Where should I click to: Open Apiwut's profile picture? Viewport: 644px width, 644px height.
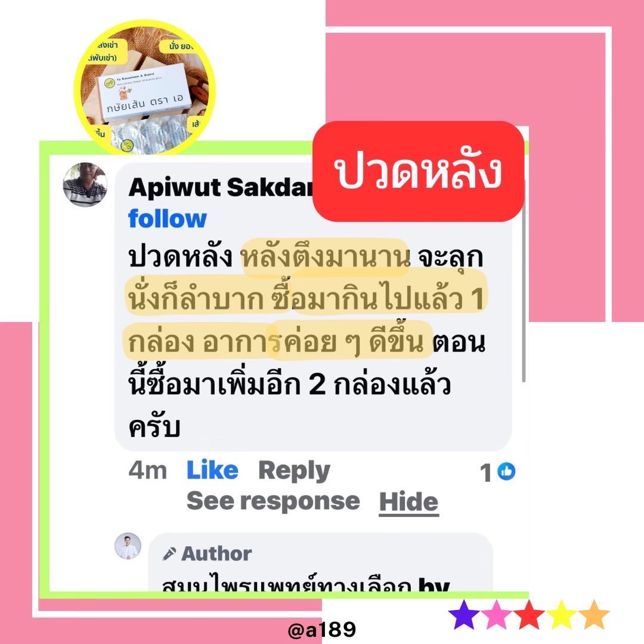pos(85,184)
